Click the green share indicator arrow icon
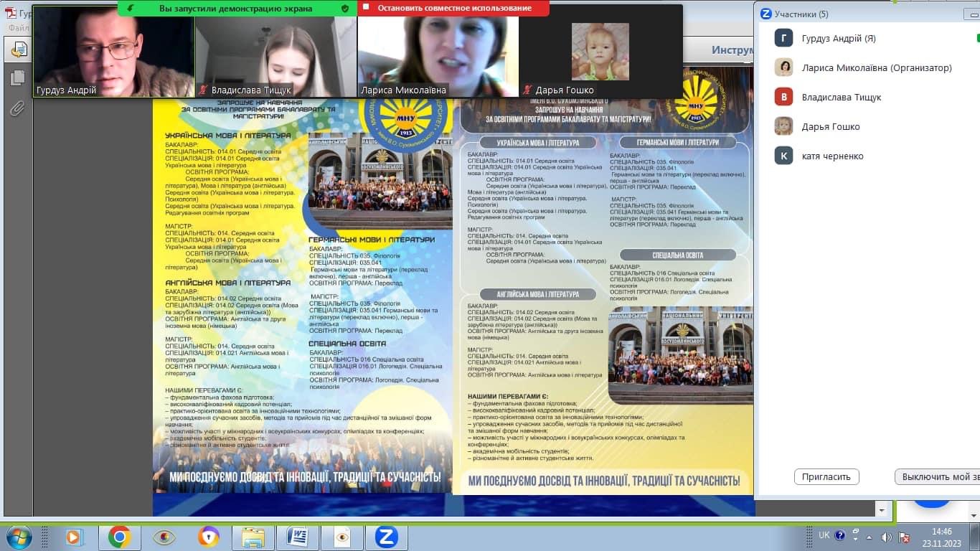Viewport: 980px width, 551px height. [x=130, y=8]
